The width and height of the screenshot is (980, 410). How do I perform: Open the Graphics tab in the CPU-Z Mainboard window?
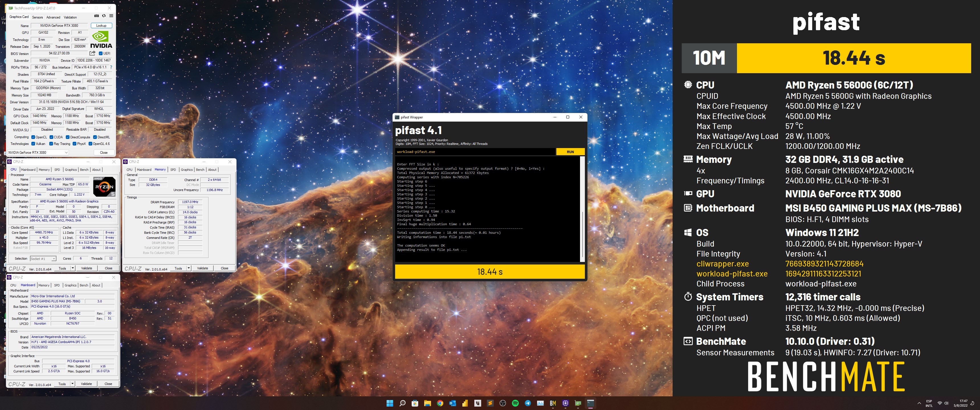pyautogui.click(x=70, y=285)
